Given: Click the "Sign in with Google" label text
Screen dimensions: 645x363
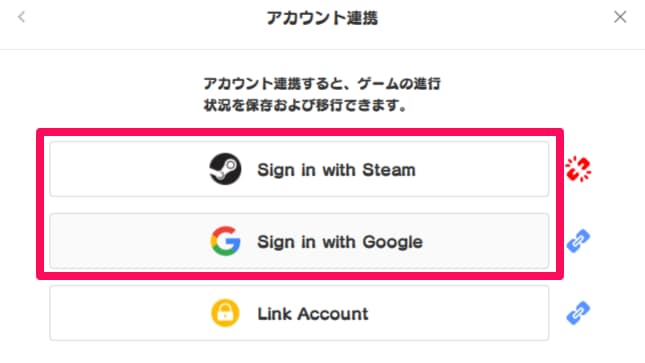Looking at the screenshot, I should [340, 242].
